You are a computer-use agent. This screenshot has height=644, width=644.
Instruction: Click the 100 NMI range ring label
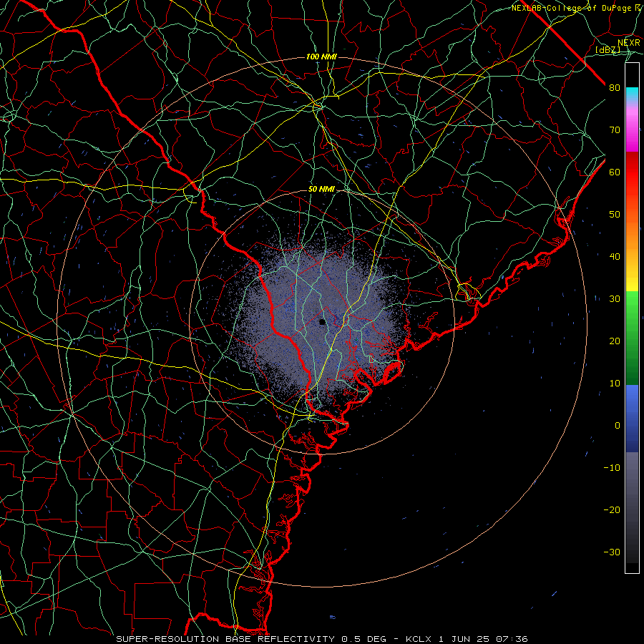[x=321, y=57]
